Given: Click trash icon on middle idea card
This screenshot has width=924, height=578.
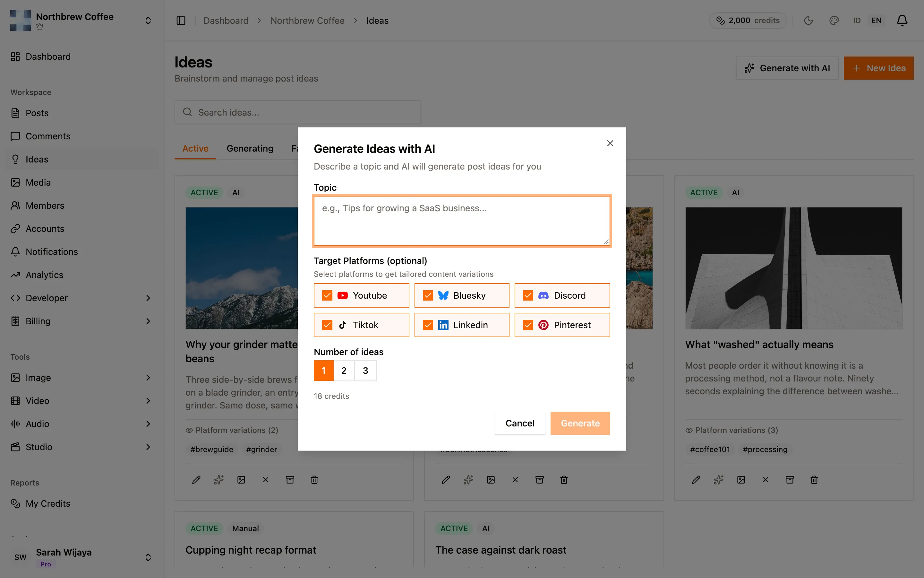Looking at the screenshot, I should click(564, 480).
